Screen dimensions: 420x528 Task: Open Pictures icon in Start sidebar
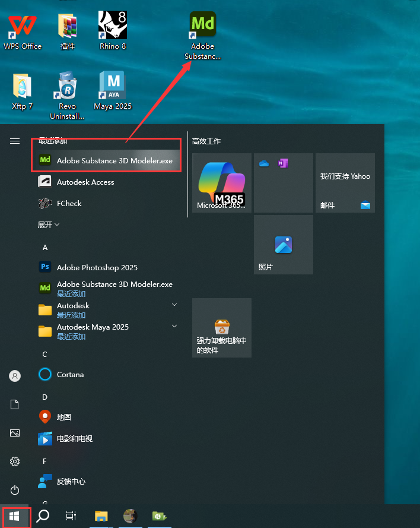(15, 433)
